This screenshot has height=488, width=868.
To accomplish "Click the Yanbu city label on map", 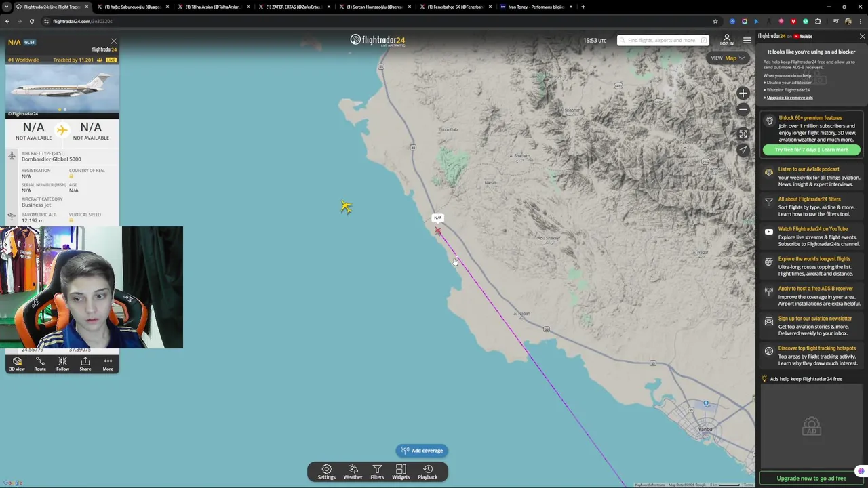I will pos(705,430).
